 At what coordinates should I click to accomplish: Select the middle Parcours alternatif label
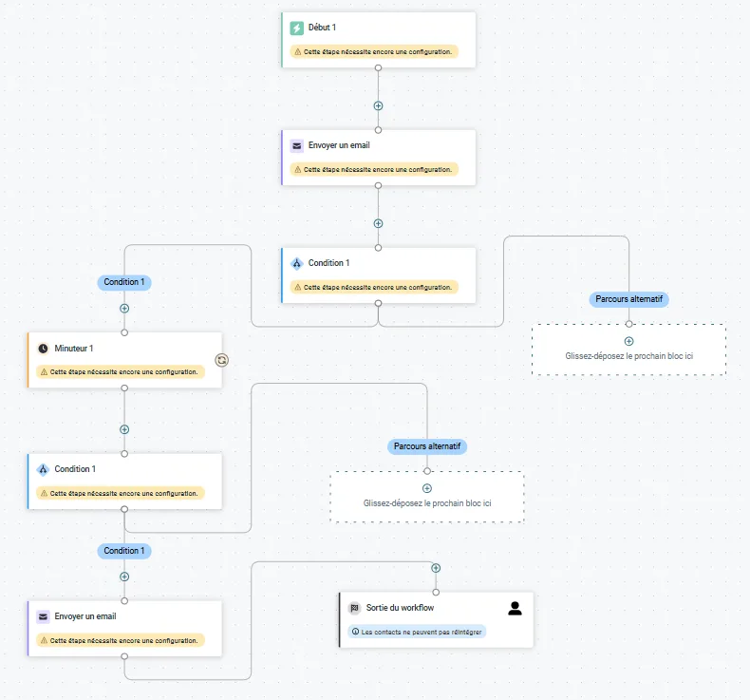pos(427,446)
